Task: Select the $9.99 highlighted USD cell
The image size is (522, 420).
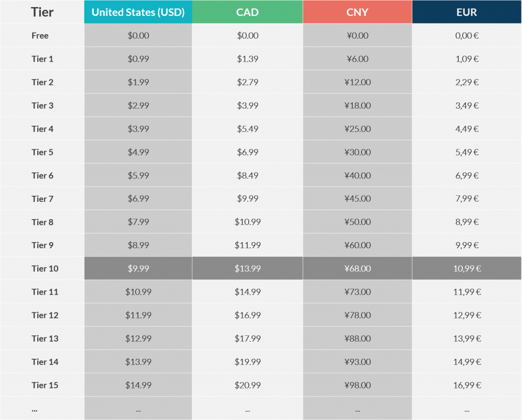Action: pyautogui.click(x=138, y=268)
